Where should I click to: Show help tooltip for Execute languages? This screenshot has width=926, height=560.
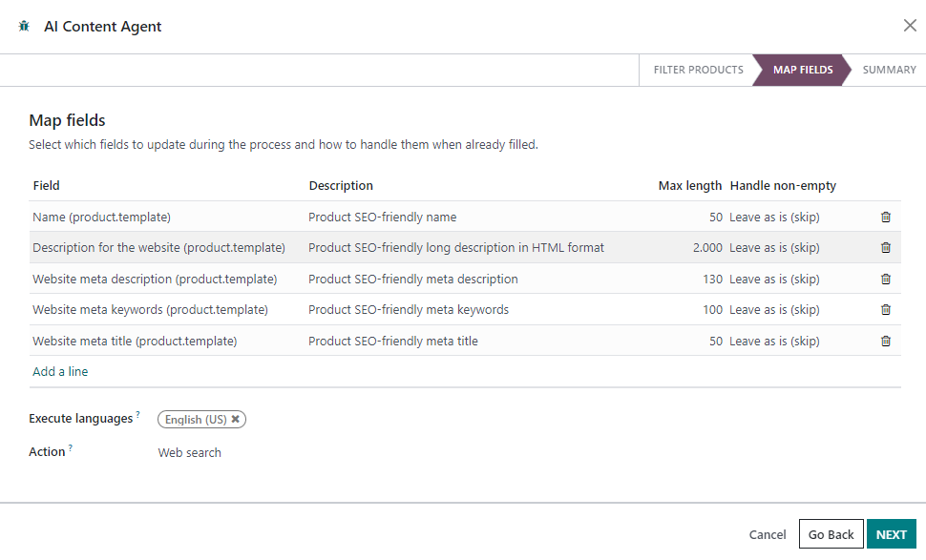[x=137, y=415]
